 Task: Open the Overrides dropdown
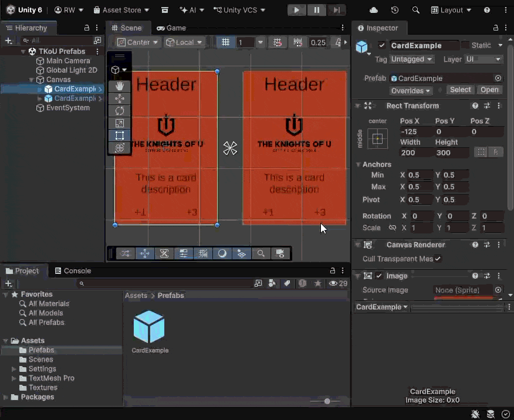411,91
